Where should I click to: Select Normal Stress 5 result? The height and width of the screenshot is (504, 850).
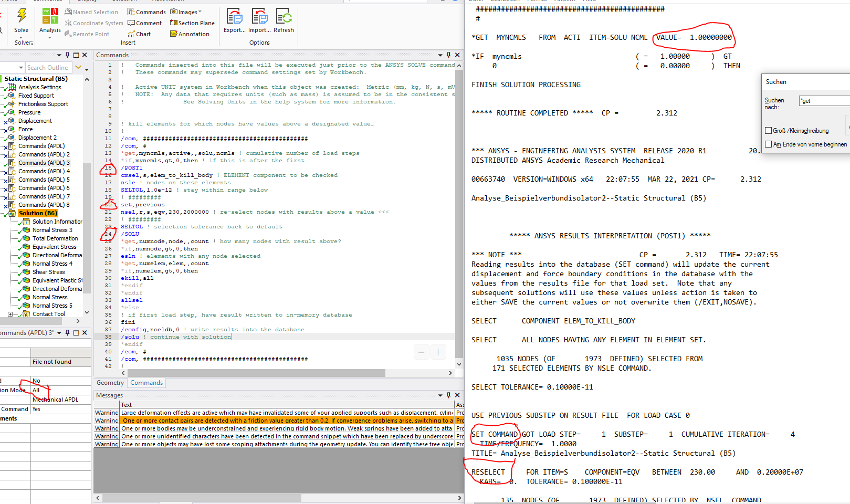click(53, 306)
